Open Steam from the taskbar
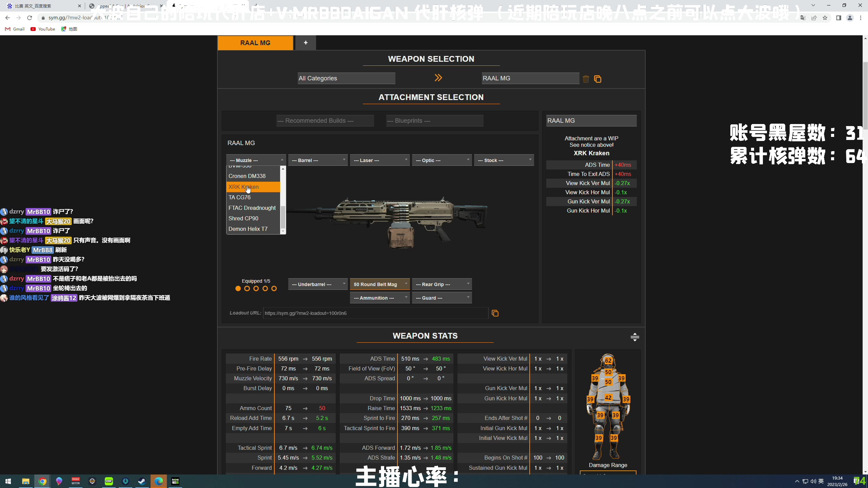The image size is (868, 488). [142, 481]
